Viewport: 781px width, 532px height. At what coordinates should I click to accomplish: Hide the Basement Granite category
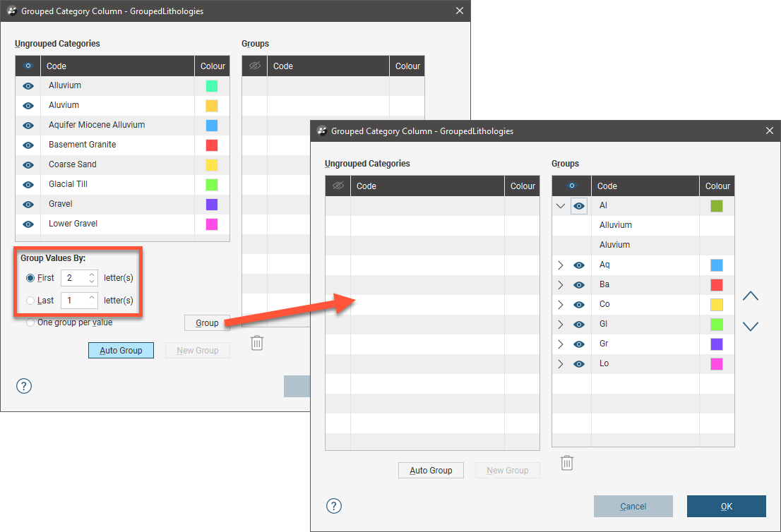pyautogui.click(x=28, y=145)
